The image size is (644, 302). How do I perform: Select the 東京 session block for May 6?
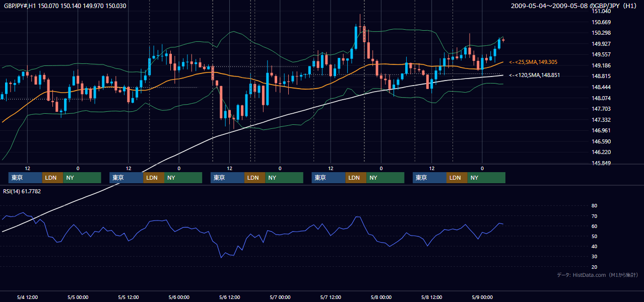[227, 178]
